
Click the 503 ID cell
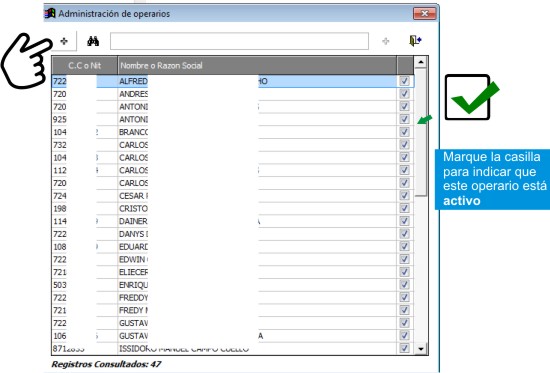pos(85,285)
